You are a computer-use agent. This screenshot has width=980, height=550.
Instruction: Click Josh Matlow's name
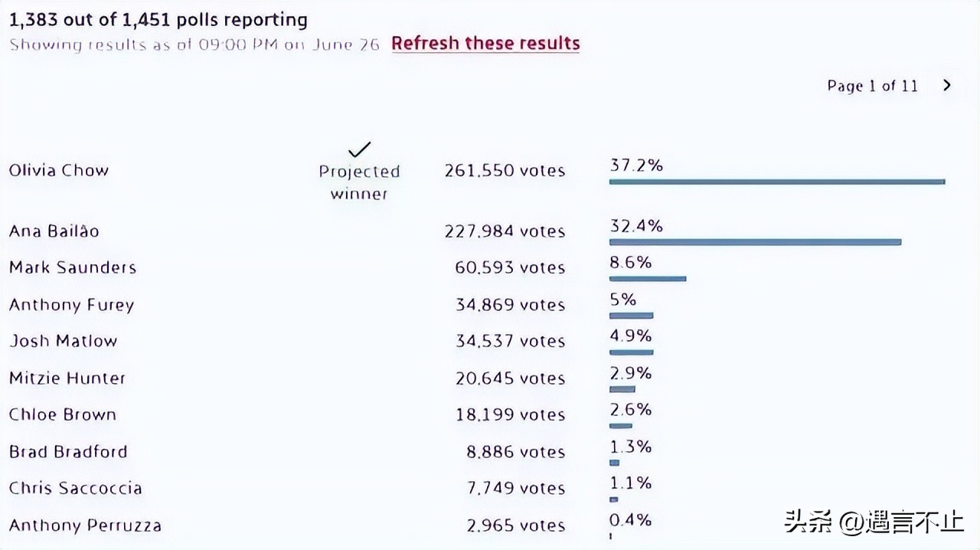point(63,341)
